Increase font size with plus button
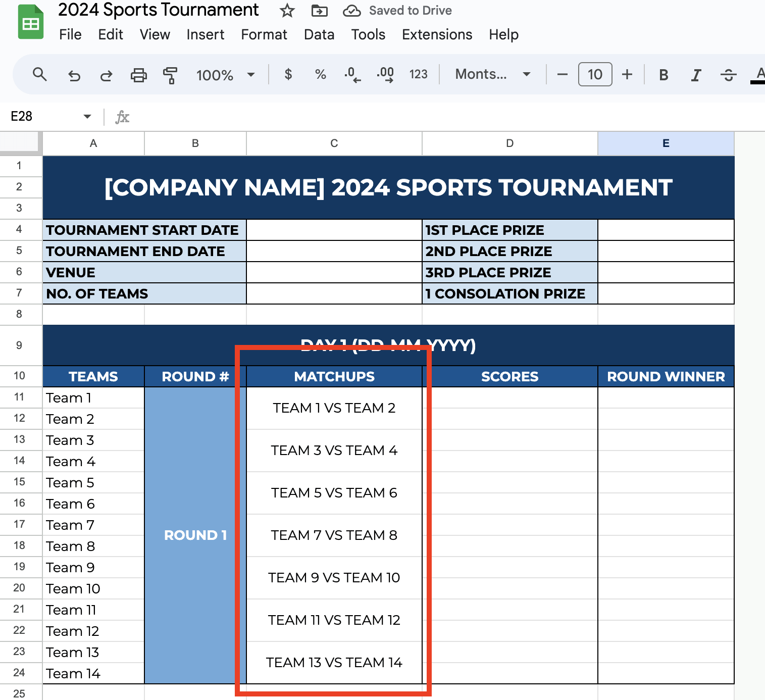 [627, 75]
